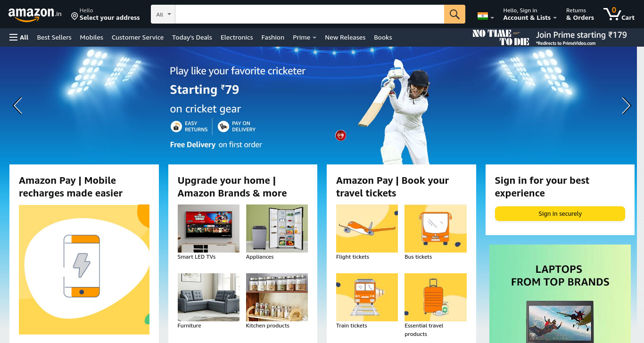Go to previous banner with left arrow
Image resolution: width=644 pixels, height=343 pixels.
pyautogui.click(x=17, y=106)
